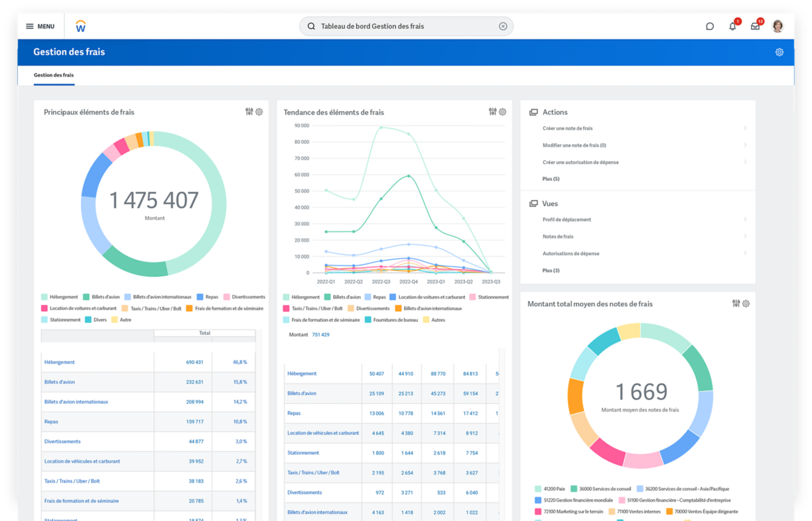Open filter sliders icon on Tendance des éléments de frais
This screenshot has height=521, width=812.
point(493,112)
